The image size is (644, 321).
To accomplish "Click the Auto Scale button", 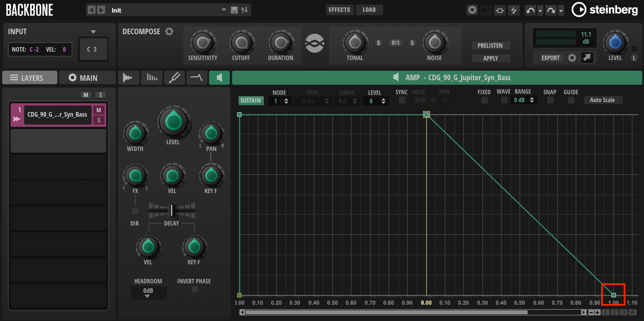I will [603, 100].
